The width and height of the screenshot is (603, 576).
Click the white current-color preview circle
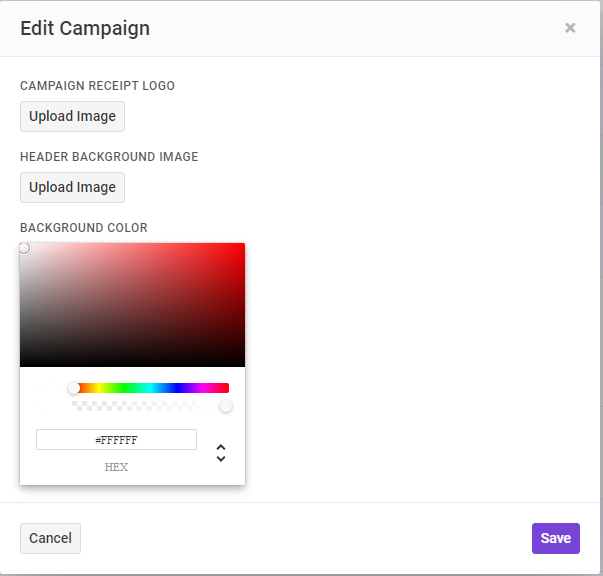[50, 397]
